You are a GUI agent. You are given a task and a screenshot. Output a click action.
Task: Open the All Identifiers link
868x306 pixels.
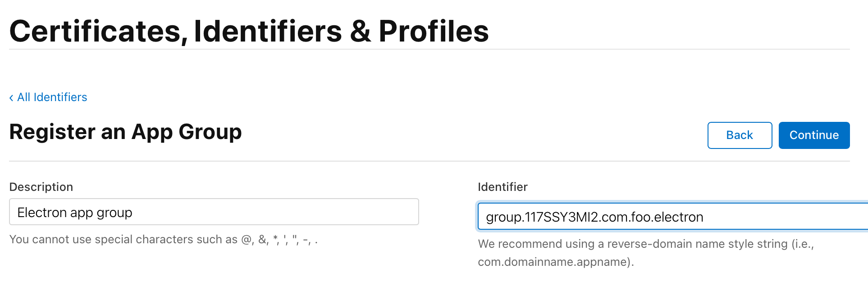(52, 97)
